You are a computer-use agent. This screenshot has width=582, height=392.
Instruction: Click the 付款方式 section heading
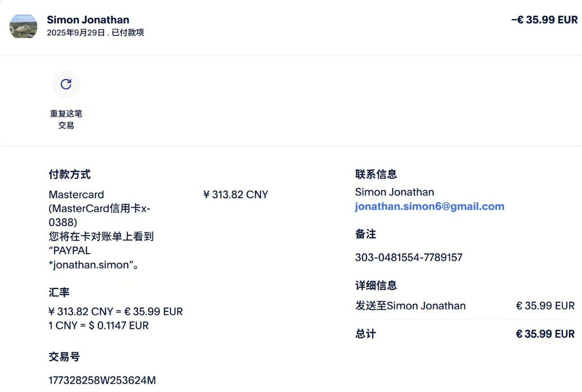70,174
